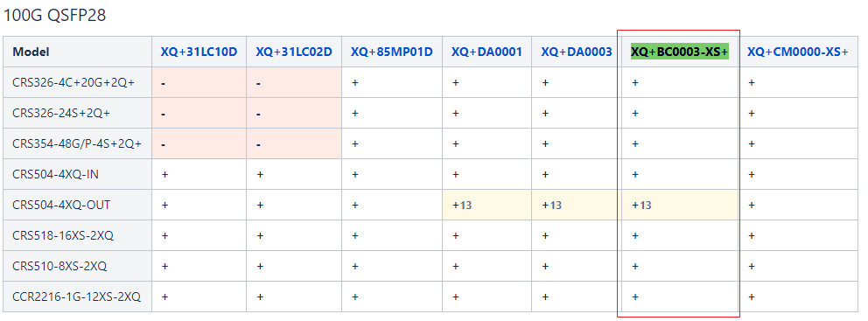Click the +13 cell under XQ+BC0003-XS+
The height and width of the screenshot is (321, 868).
pos(680,205)
